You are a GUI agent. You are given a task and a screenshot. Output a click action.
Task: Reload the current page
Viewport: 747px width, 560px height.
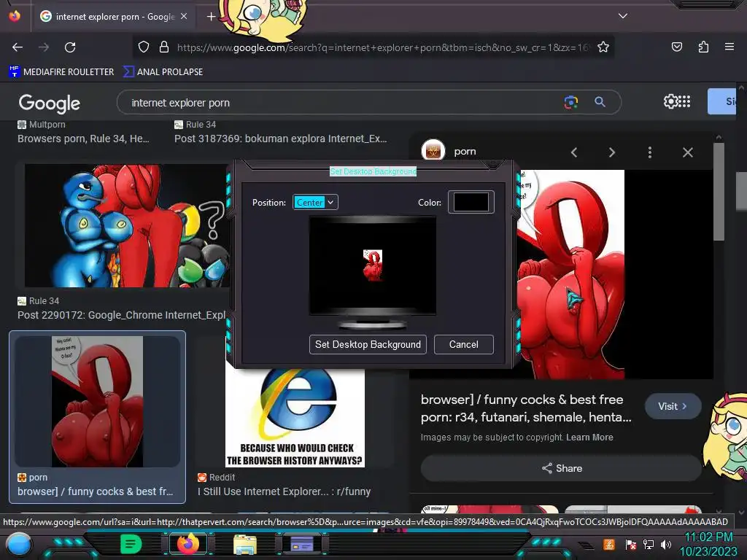[x=70, y=47]
